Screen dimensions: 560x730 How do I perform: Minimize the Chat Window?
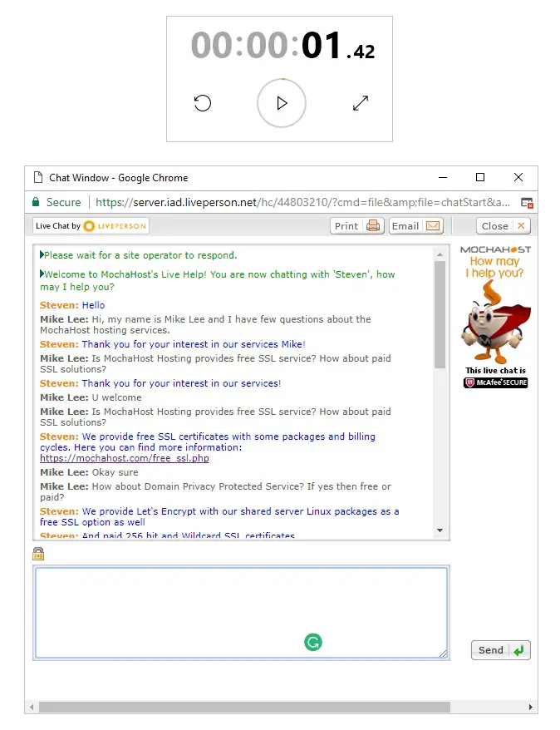point(443,177)
